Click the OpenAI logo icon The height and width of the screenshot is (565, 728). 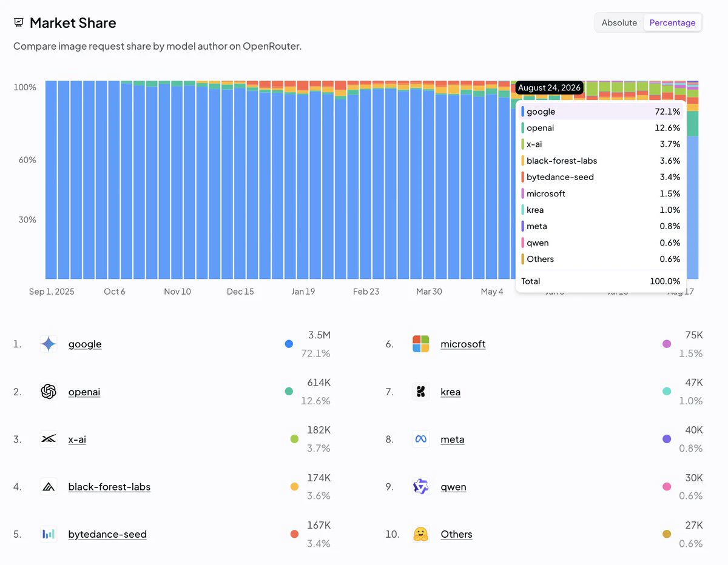[49, 392]
